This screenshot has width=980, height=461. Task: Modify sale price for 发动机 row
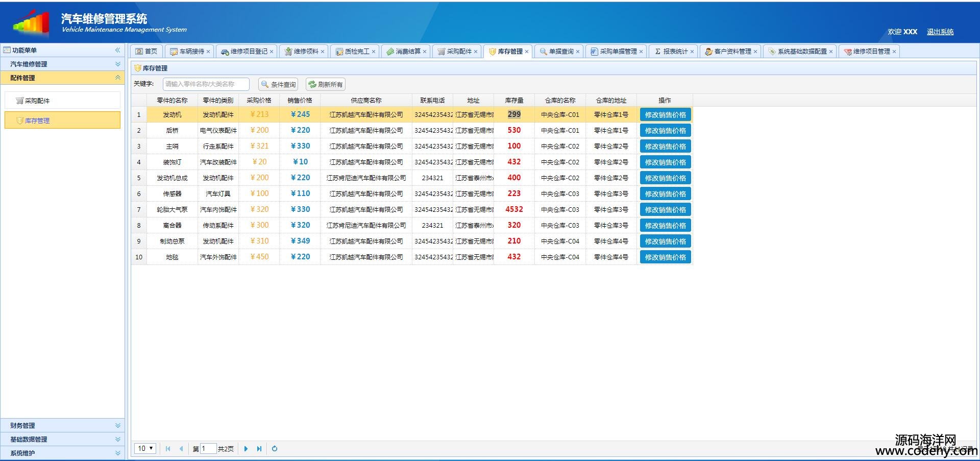[x=665, y=115]
